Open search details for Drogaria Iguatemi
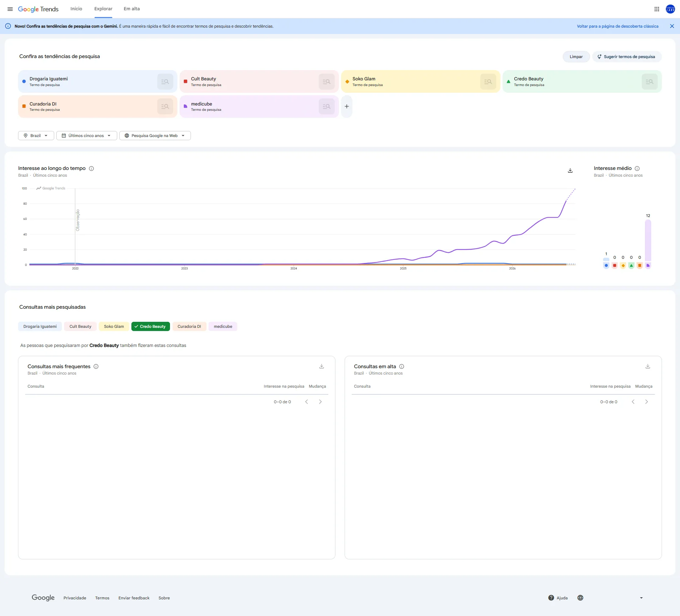This screenshot has width=680, height=616. (165, 81)
